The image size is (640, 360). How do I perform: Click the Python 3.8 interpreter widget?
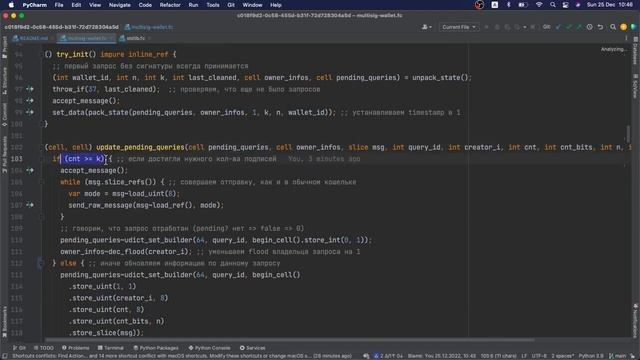pyautogui.click(x=591, y=356)
